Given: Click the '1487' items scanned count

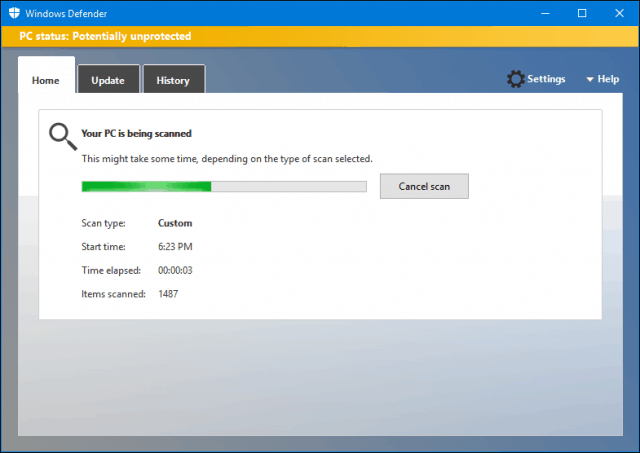Looking at the screenshot, I should 168,294.
